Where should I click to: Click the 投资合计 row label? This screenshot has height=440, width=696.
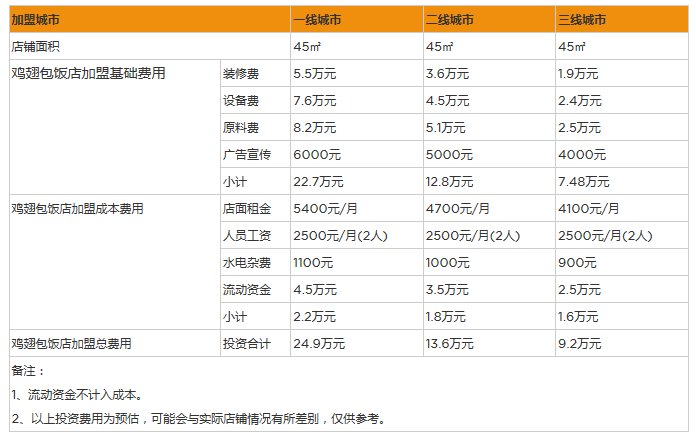coord(246,344)
